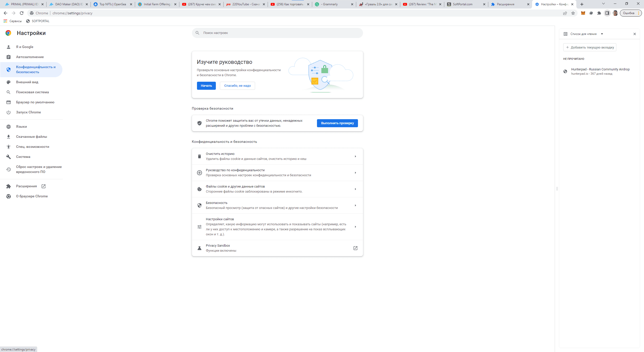Click the share page icon in address bar

tap(565, 13)
